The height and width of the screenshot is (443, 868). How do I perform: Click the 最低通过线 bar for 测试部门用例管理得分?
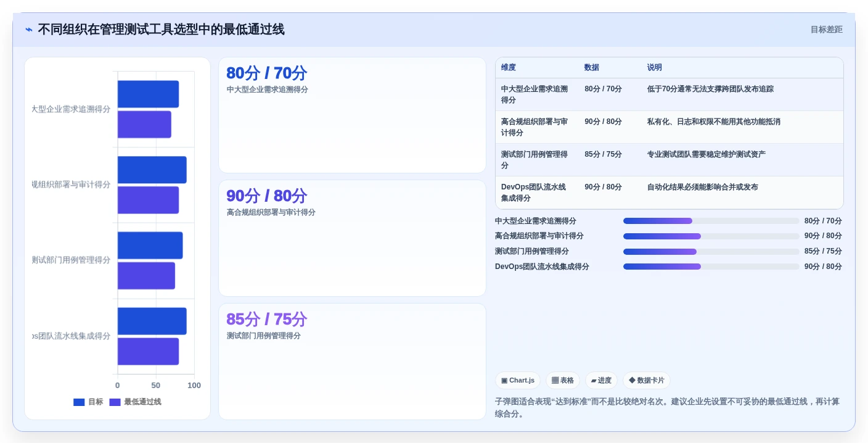coord(146,276)
